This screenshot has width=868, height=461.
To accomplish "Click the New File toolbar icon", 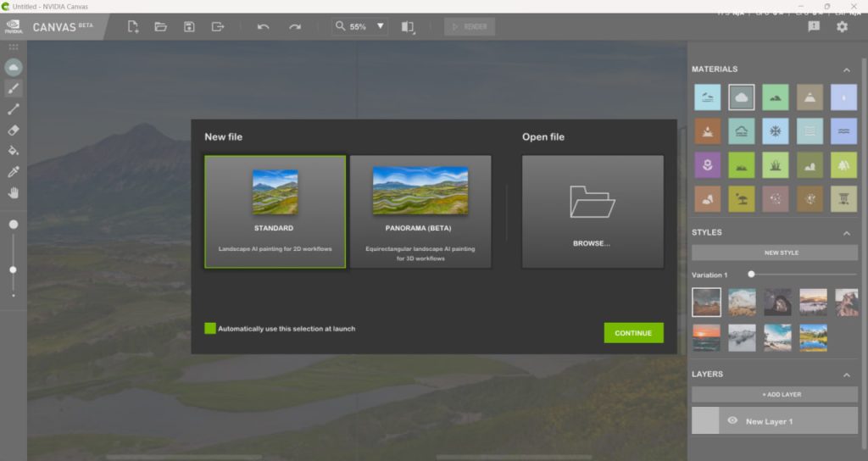I will (133, 26).
